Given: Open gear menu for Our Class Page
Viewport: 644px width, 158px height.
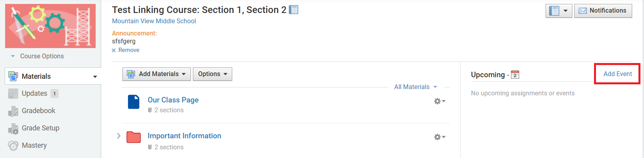Looking at the screenshot, I should click(x=439, y=101).
